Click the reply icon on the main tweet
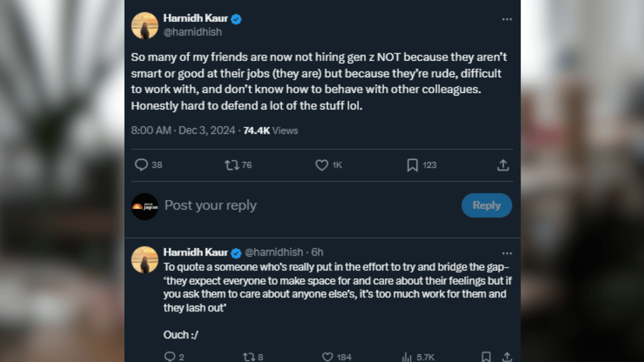This screenshot has height=362, width=644. click(141, 165)
